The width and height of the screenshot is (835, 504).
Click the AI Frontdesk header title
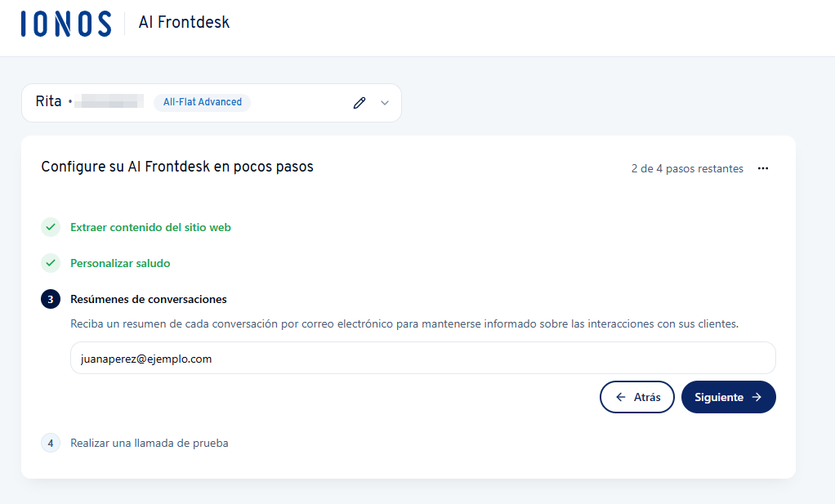(x=184, y=22)
